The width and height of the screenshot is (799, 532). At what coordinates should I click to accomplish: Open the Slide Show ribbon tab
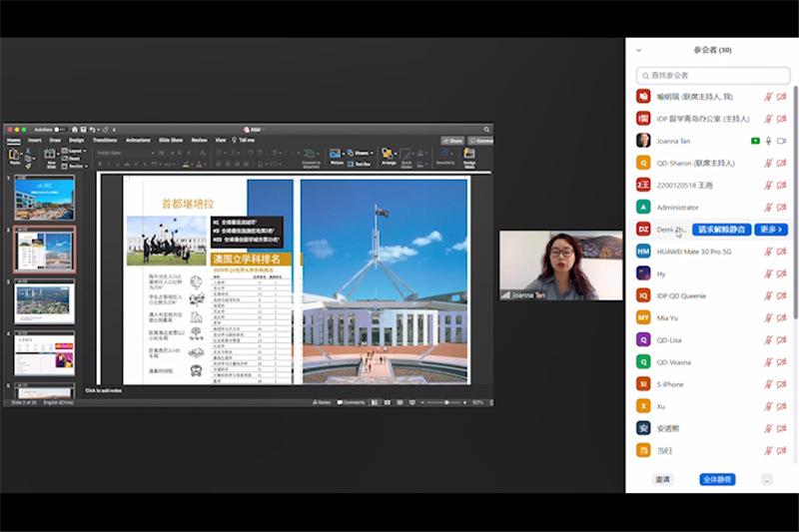pyautogui.click(x=171, y=141)
